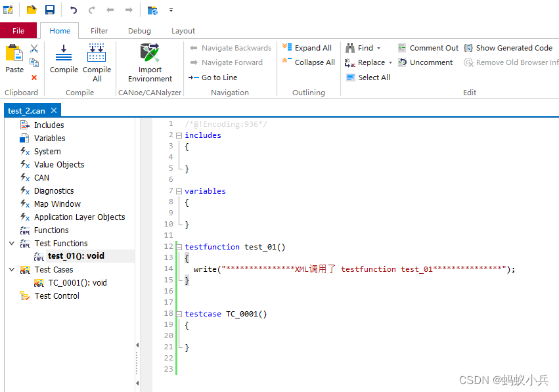
Task: Save the file via quick access toolbar
Action: click(49, 9)
